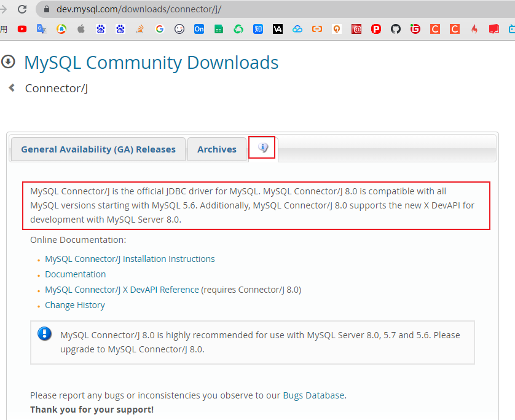
Task: Open the red chat bubble bookmark
Action: pyautogui.click(x=494, y=30)
